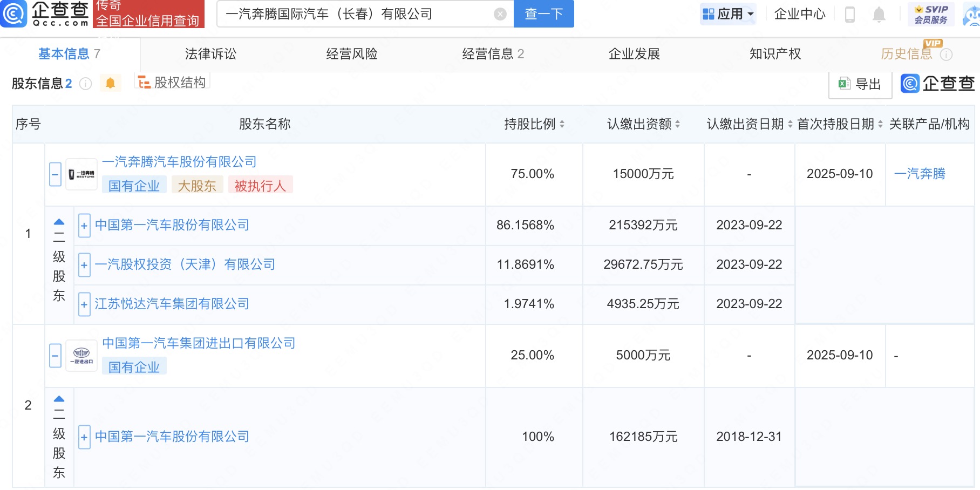Expand 中国第一汽车股份有限公司 with 100% stake
Image resolution: width=980 pixels, height=490 pixels.
(84, 437)
